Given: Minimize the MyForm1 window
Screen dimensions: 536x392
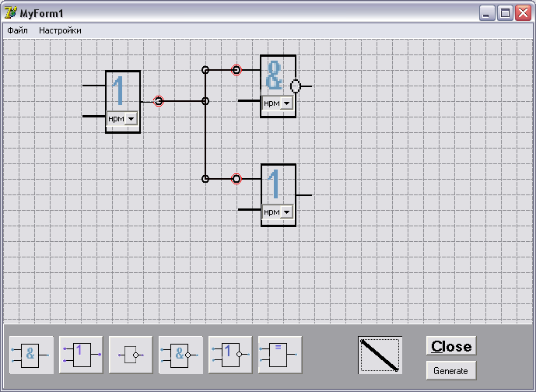Looking at the screenshot, I should click(x=487, y=13).
